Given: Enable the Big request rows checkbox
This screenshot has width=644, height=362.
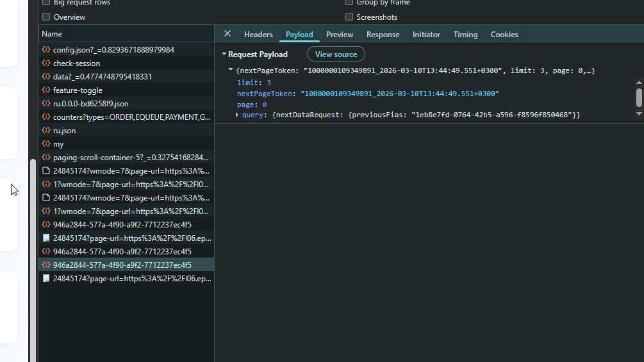Looking at the screenshot, I should pos(46,3).
